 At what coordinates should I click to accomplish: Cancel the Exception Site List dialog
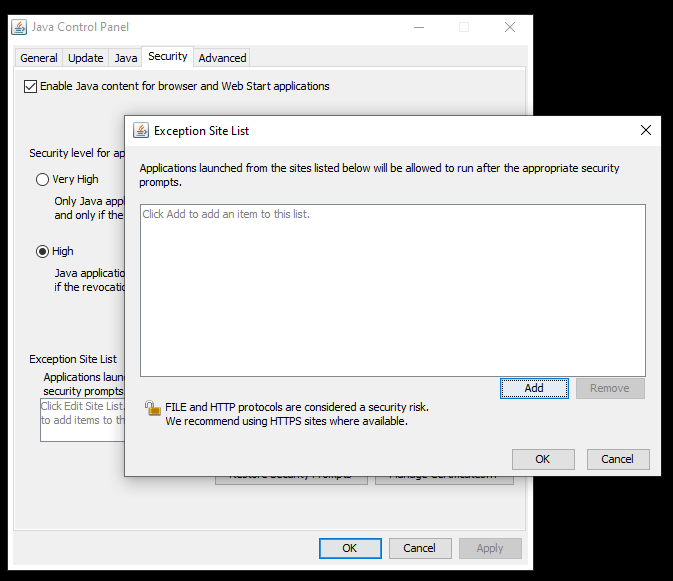coord(617,459)
